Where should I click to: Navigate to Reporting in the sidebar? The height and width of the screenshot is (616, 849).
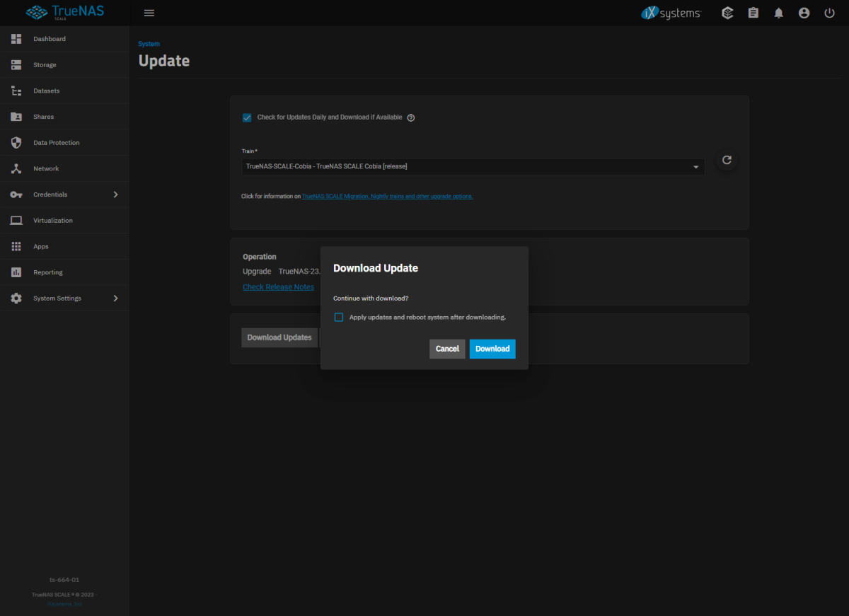64,272
